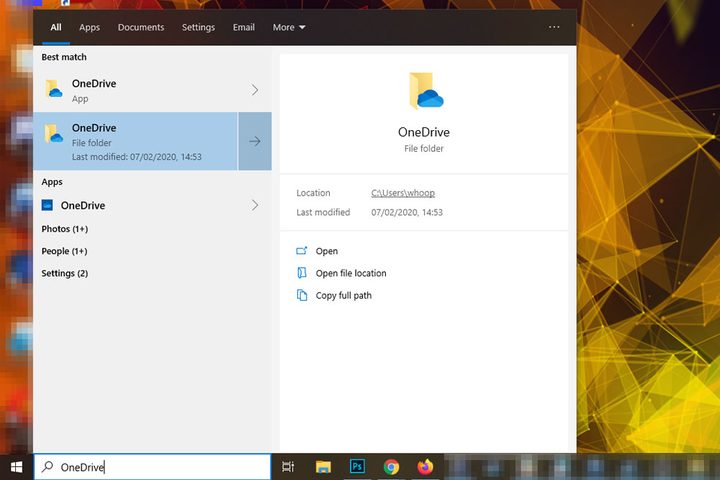Expand the Settings (2) results
Viewport: 720px width, 480px height.
65,273
